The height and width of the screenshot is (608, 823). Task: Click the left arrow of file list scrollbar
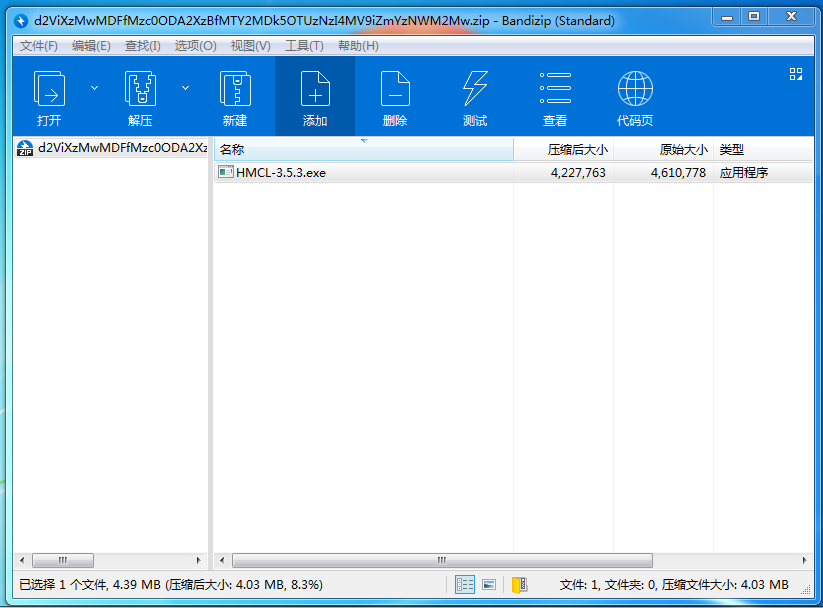222,560
